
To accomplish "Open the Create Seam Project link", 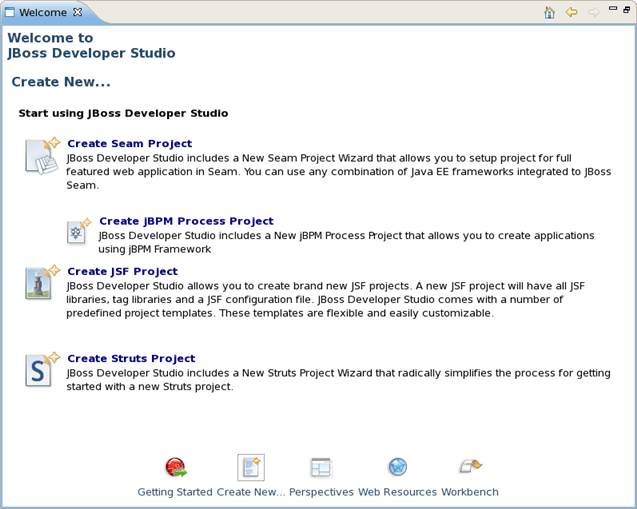I will 129,144.
